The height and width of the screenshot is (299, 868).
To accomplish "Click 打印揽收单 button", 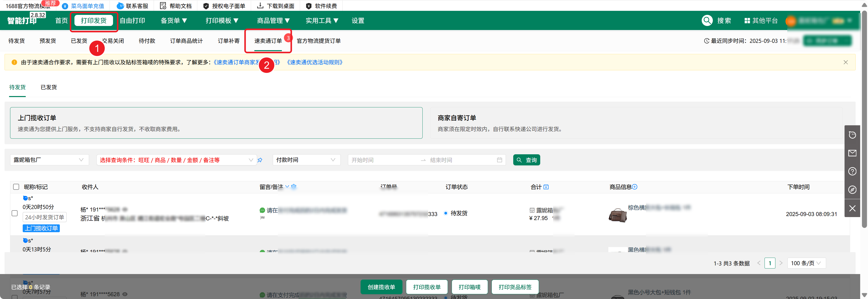I will [427, 287].
